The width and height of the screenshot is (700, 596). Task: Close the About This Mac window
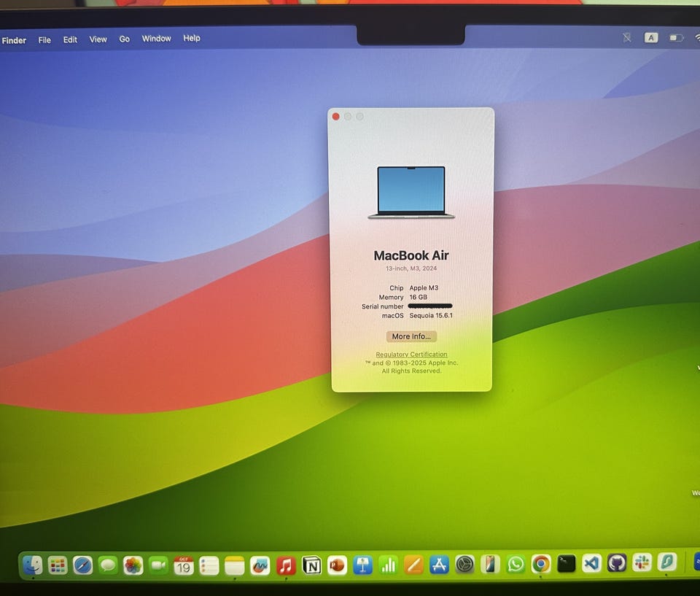tap(335, 117)
